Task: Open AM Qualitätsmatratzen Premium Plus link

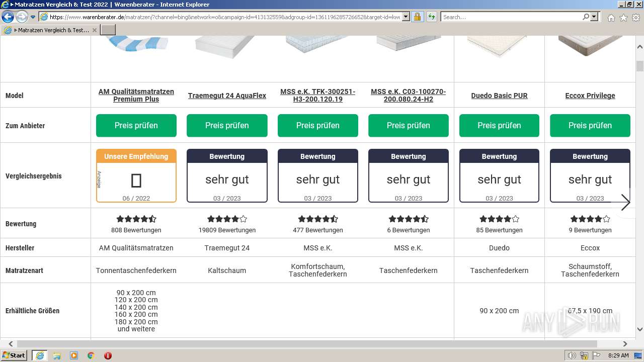Action: 136,95
